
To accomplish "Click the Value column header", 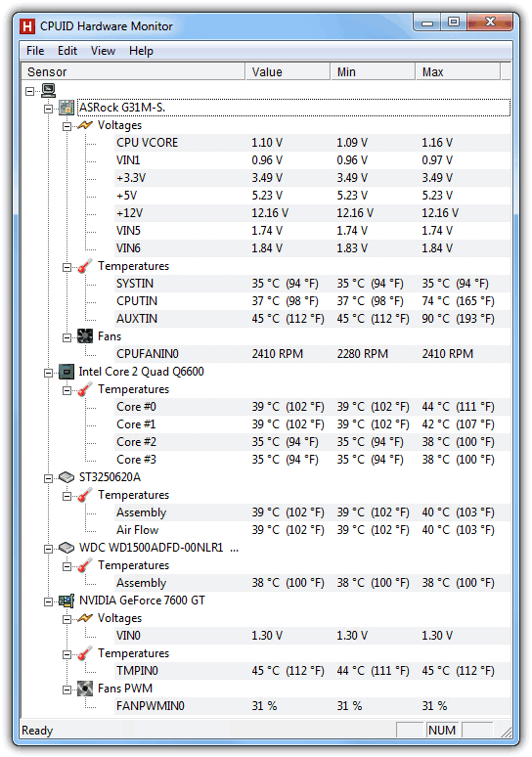I will [288, 72].
